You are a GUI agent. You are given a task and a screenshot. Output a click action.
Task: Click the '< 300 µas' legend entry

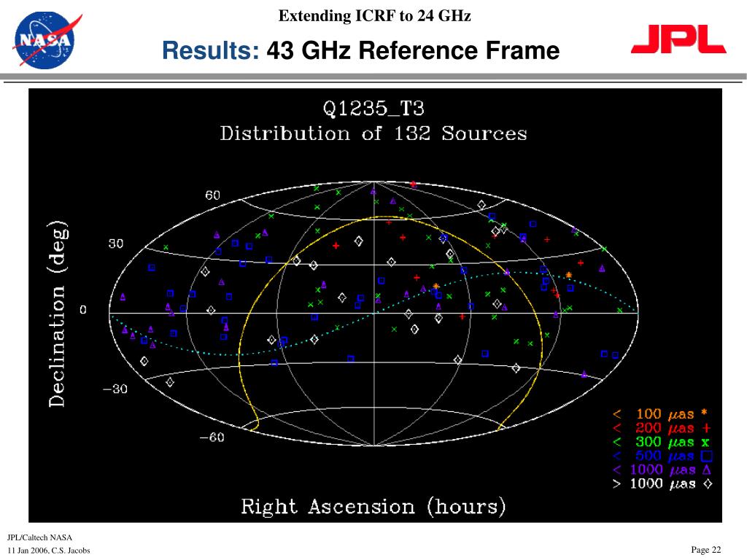click(653, 442)
